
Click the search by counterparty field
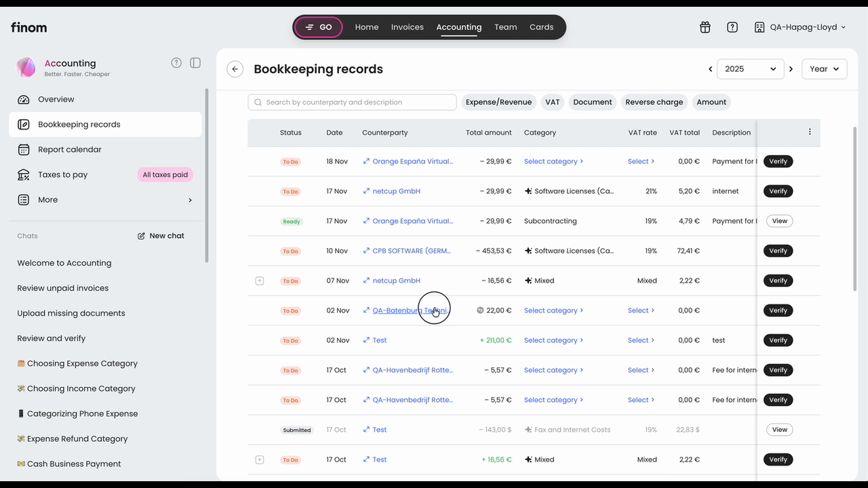pyautogui.click(x=352, y=102)
